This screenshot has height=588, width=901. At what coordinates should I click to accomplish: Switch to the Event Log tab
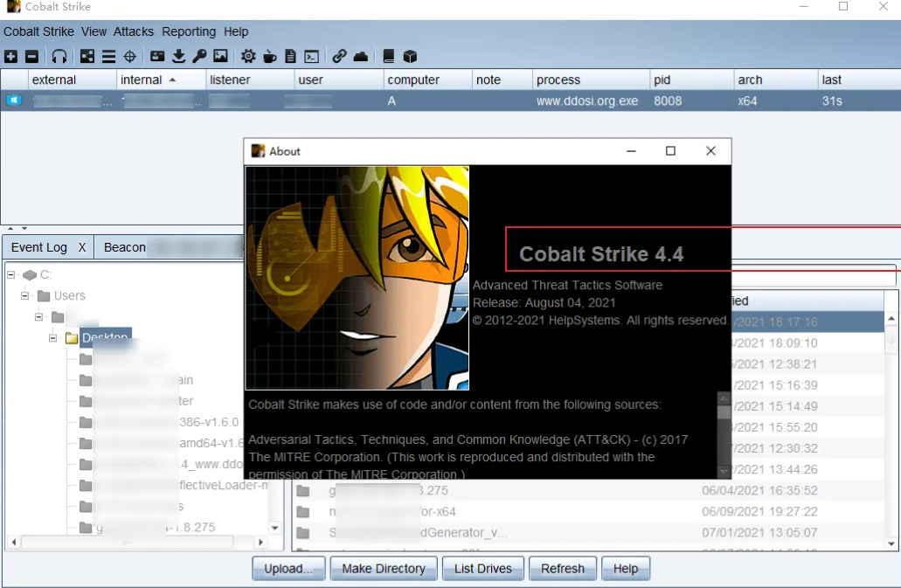click(39, 247)
